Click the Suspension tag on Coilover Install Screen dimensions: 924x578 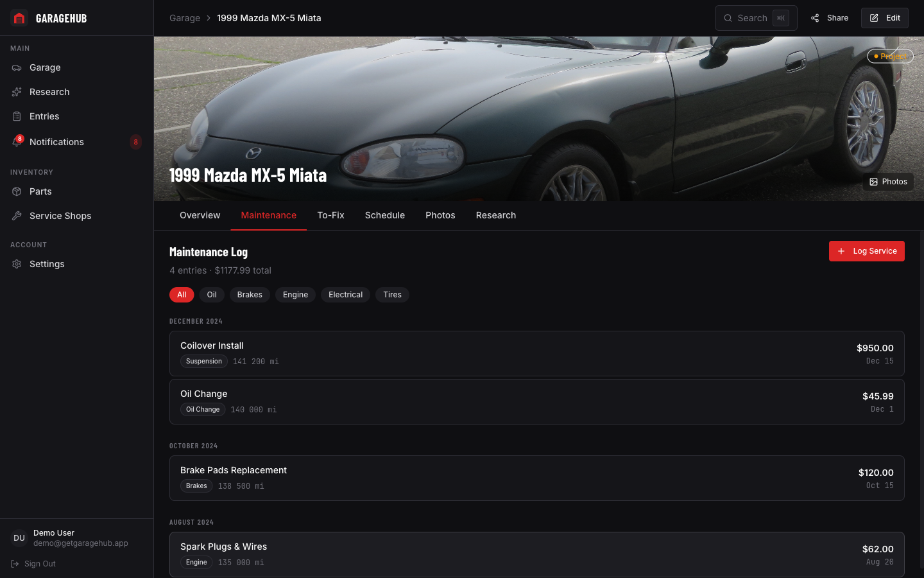204,362
